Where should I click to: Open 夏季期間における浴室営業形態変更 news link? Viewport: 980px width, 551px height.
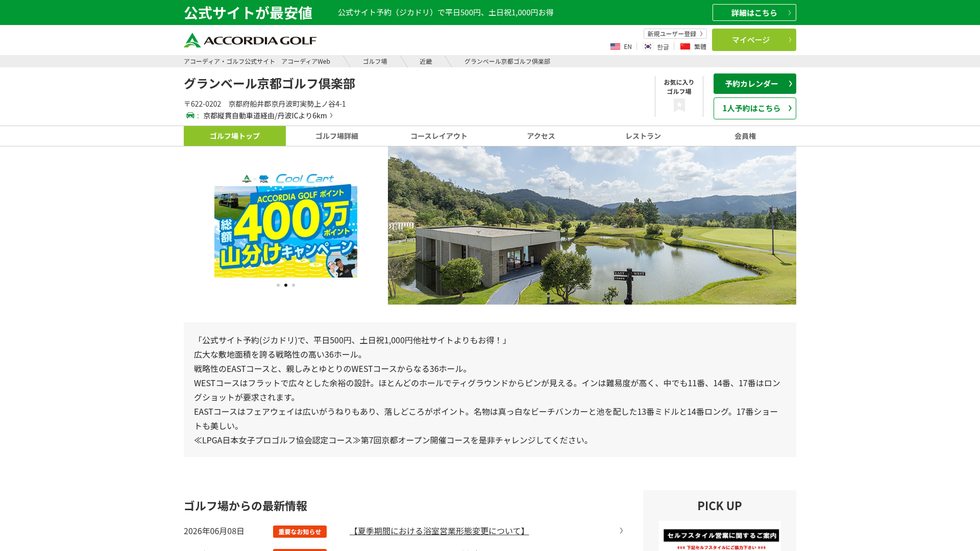click(x=439, y=531)
